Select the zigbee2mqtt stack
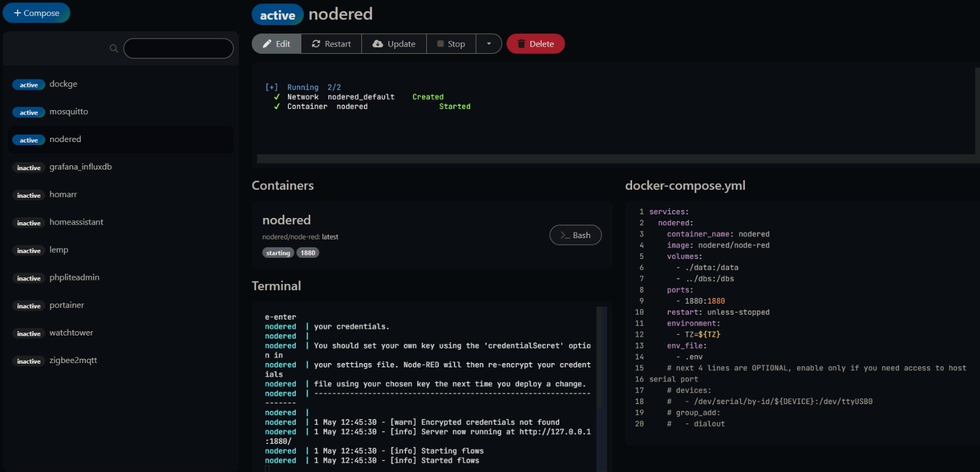 click(73, 360)
